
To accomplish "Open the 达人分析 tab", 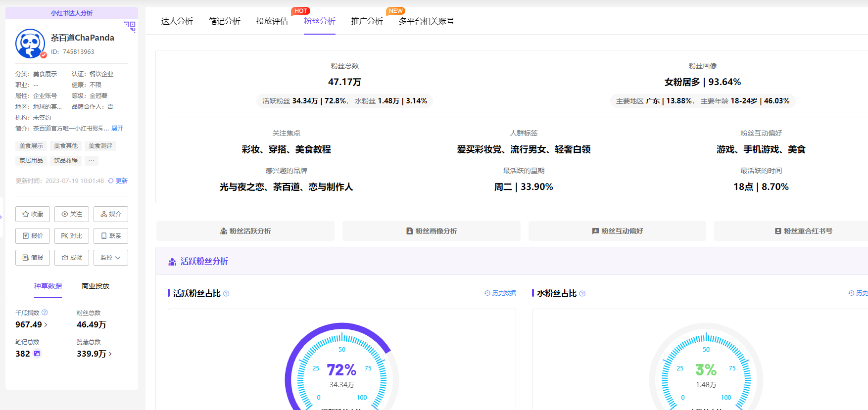I will (177, 21).
